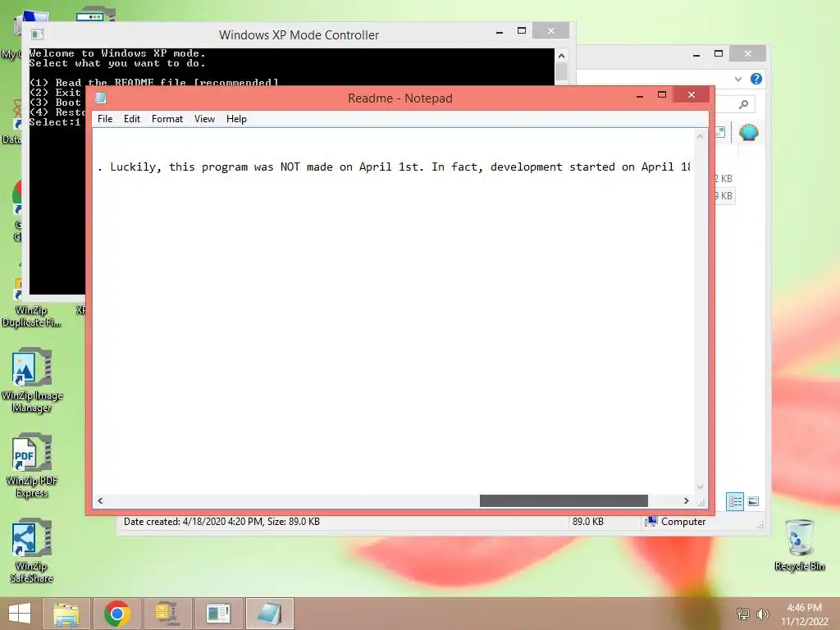Select the WinZip Image Manager desktop icon
Image resolution: width=840 pixels, height=630 pixels.
tap(32, 381)
